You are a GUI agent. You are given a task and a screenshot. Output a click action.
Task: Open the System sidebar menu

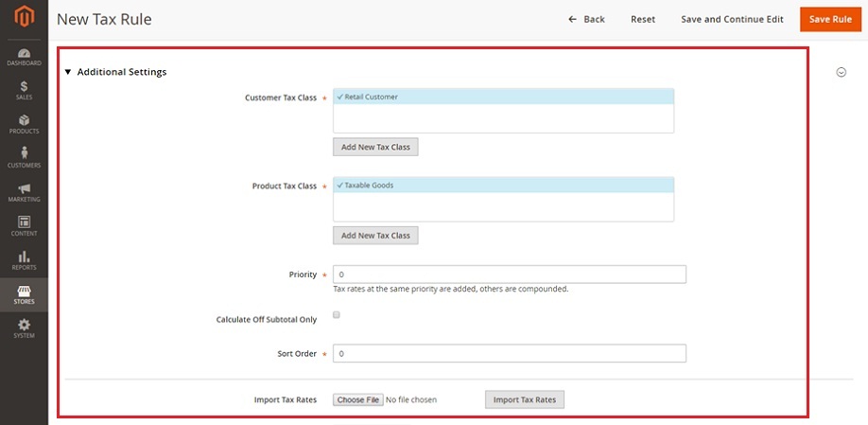(24, 328)
